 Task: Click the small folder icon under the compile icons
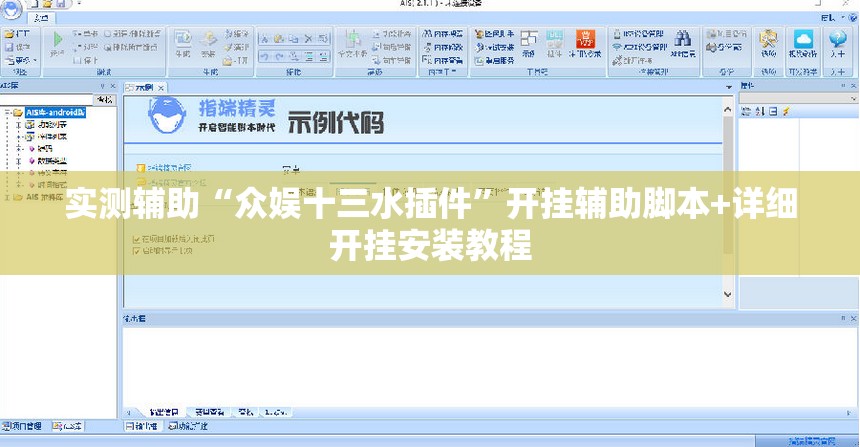[x=228, y=60]
